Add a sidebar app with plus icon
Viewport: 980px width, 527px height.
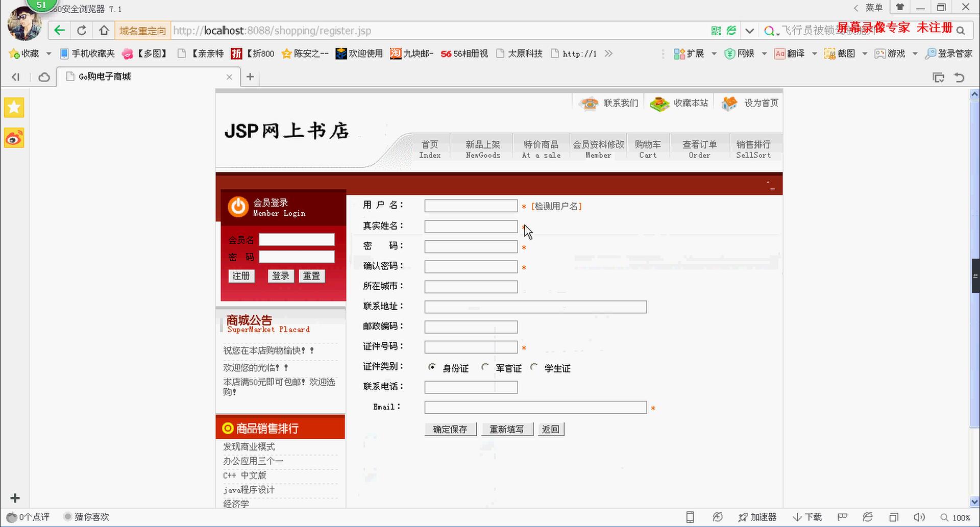click(15, 498)
